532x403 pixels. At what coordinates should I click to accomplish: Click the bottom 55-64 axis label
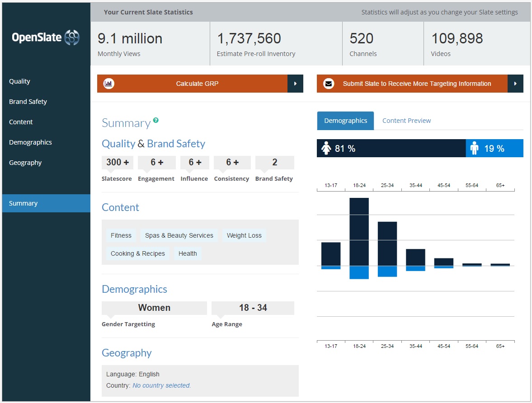click(x=471, y=346)
